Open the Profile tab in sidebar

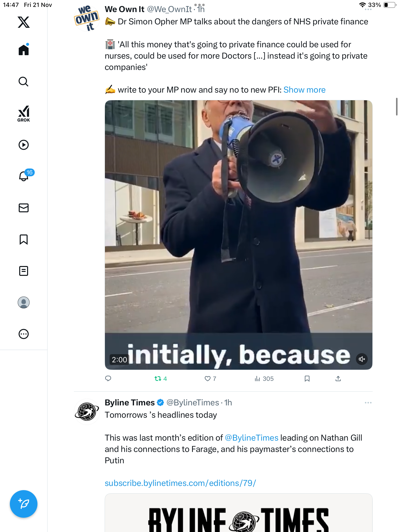coord(24,302)
